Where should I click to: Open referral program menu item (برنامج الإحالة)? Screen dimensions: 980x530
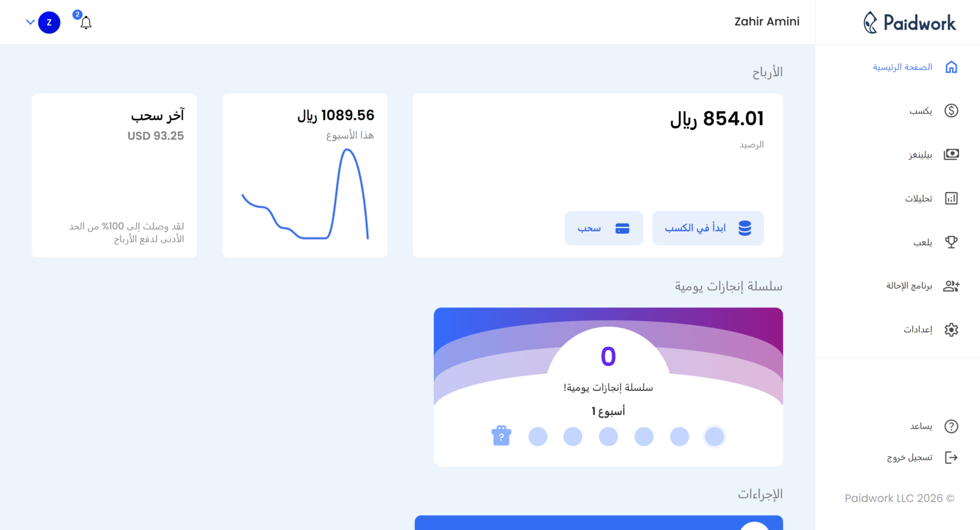point(910,286)
